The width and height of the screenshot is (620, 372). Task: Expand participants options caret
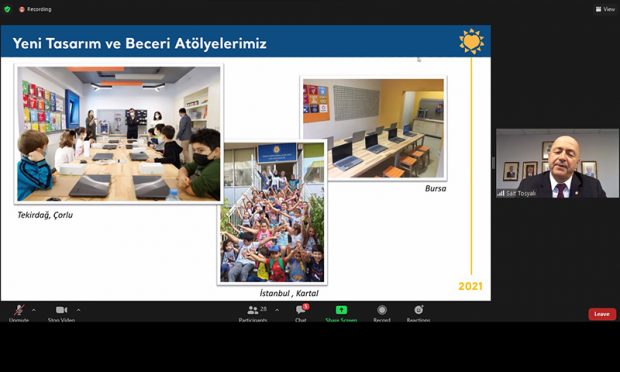277,310
